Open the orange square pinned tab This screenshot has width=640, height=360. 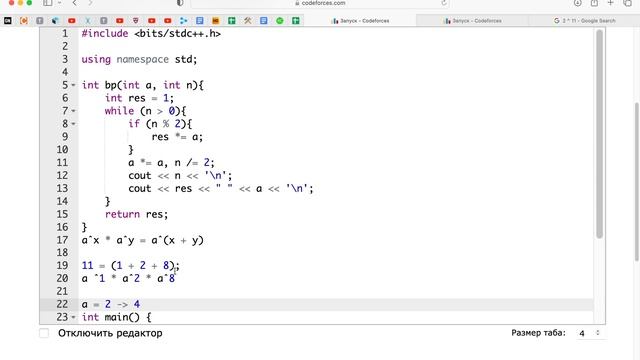[216, 20]
